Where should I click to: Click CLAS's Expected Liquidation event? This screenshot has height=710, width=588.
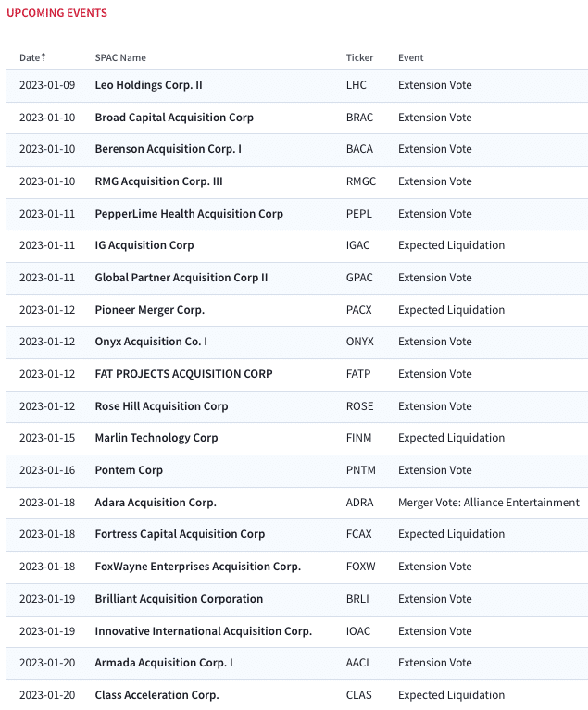[x=451, y=695]
